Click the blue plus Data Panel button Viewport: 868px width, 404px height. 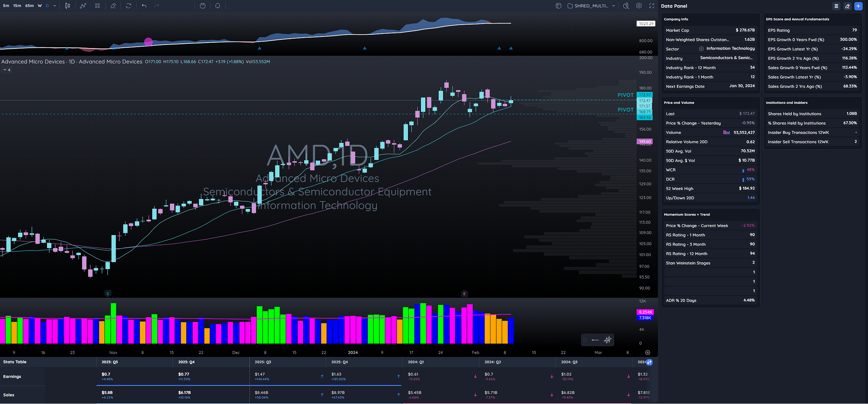[858, 6]
